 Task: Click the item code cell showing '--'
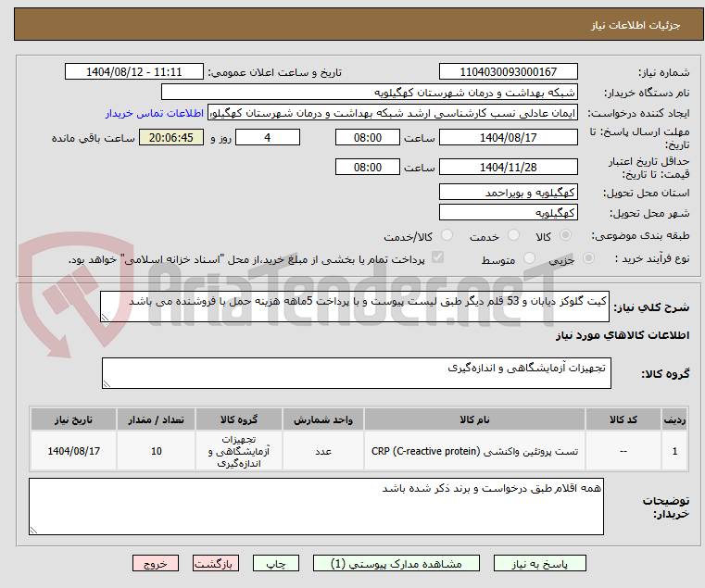(x=623, y=451)
